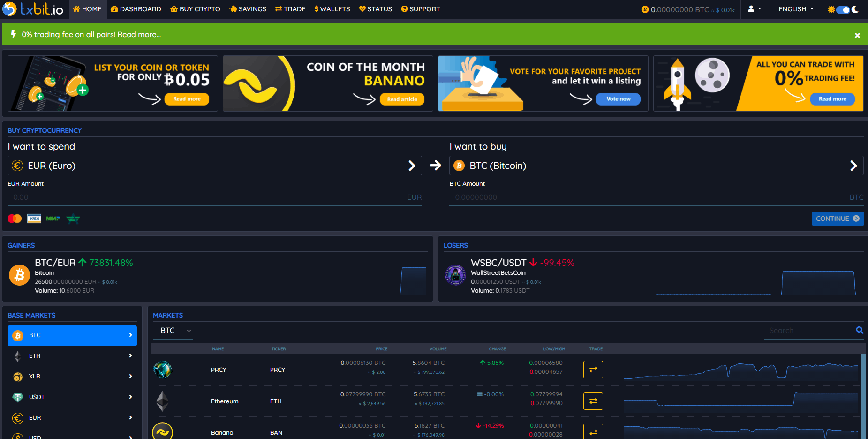Click the WallStreetBetsCoin icon in Losers

coord(455,275)
